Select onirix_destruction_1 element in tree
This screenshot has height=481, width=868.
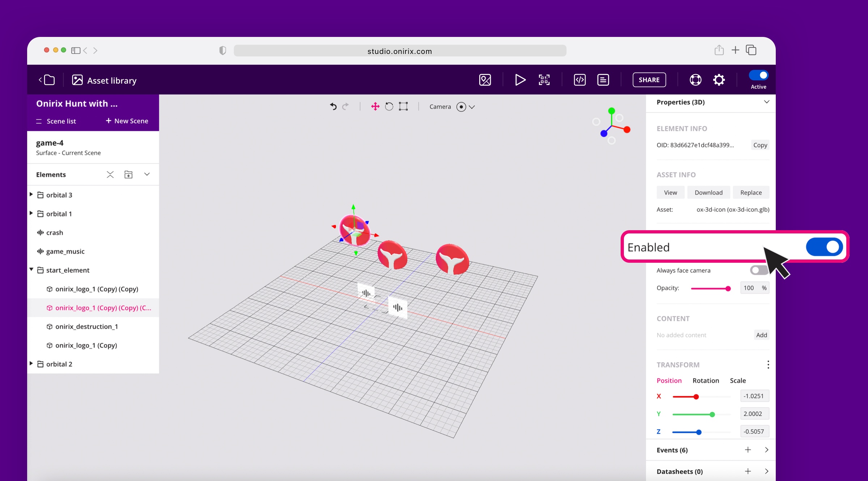[x=86, y=326]
